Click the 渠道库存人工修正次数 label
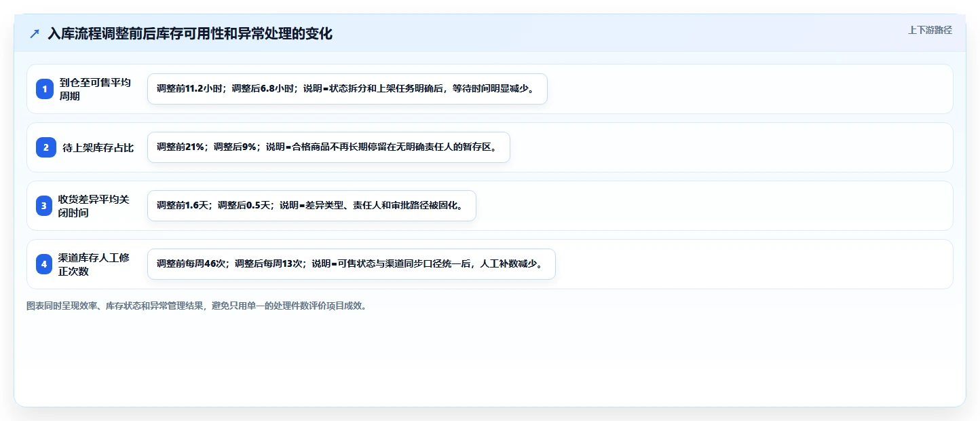980x421 pixels. pos(94,264)
